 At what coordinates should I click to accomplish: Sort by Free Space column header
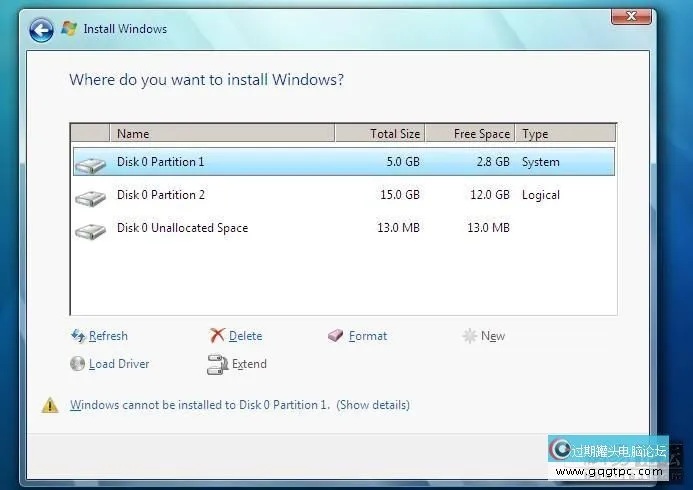click(470, 133)
